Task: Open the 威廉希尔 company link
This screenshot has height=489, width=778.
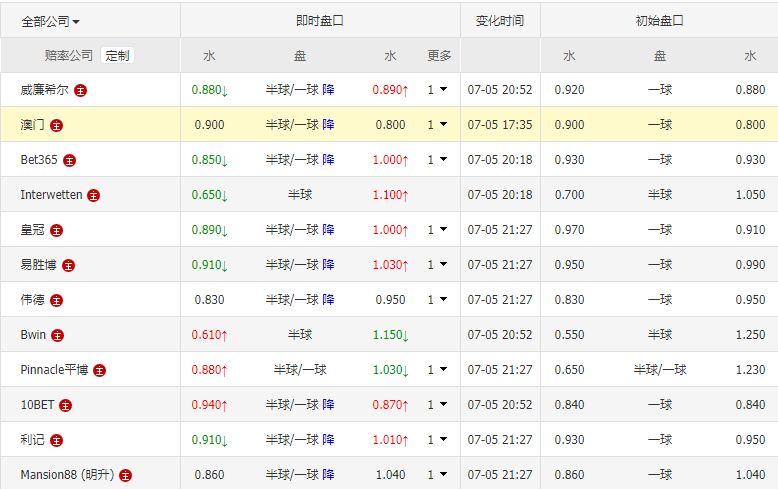Action: coord(45,90)
